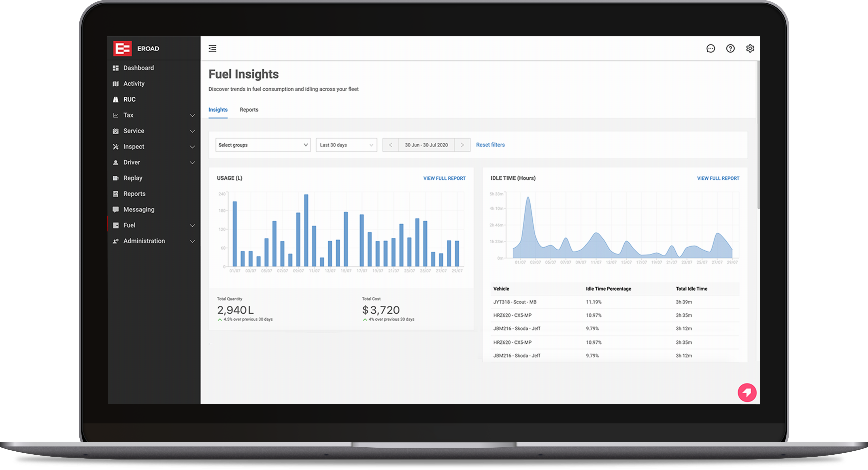This screenshot has width=868, height=470.
Task: Click the Inspect tools icon
Action: [116, 146]
